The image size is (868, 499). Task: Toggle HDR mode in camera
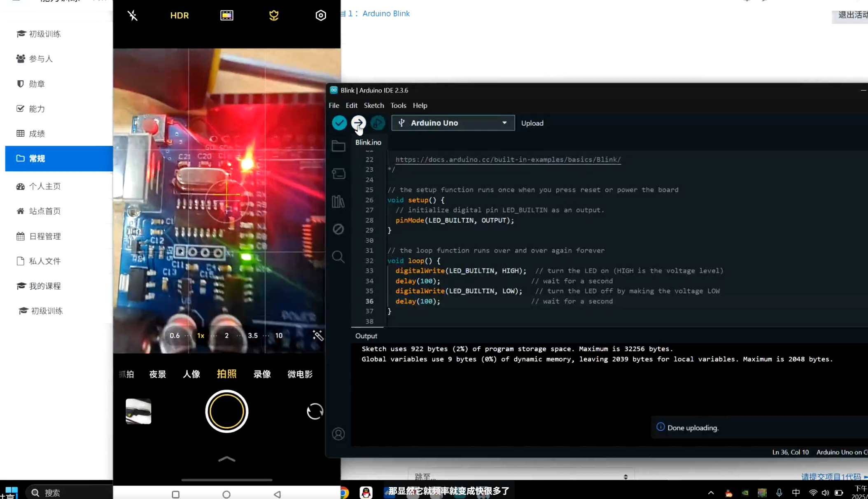180,16
